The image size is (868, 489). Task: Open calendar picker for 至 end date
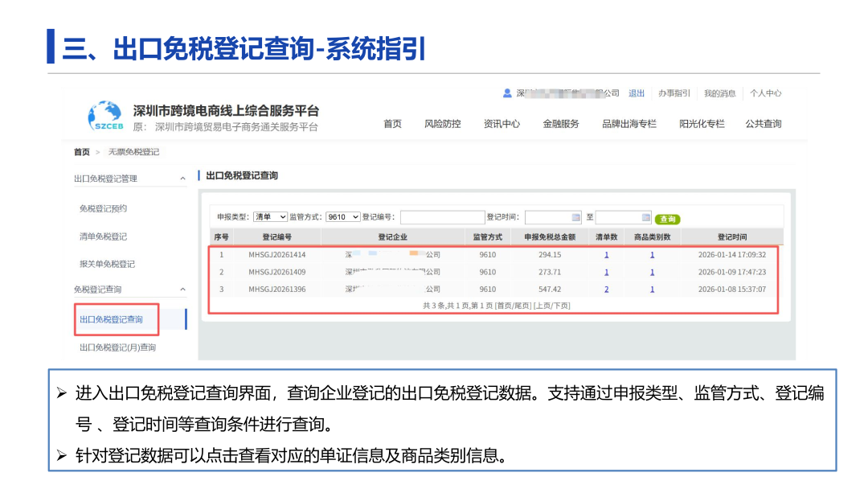pos(645,216)
